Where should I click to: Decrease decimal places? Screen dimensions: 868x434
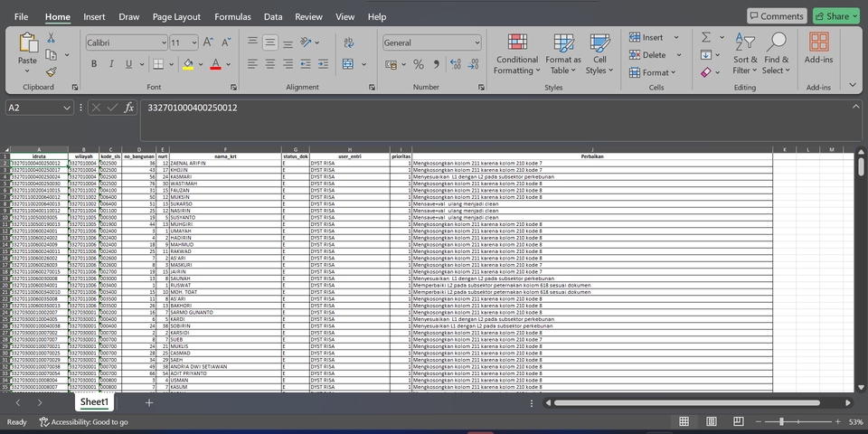[x=473, y=65]
